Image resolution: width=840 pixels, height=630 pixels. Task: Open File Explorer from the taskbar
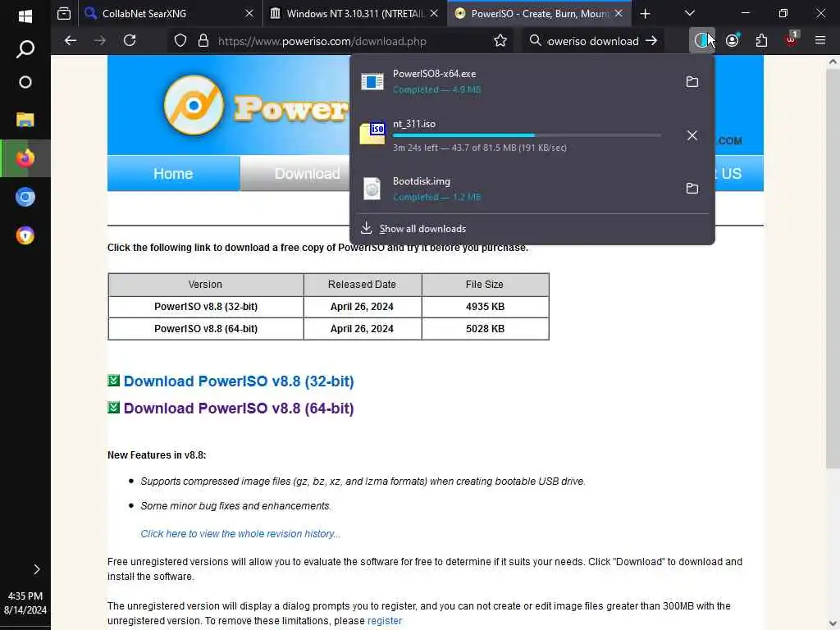(25, 120)
